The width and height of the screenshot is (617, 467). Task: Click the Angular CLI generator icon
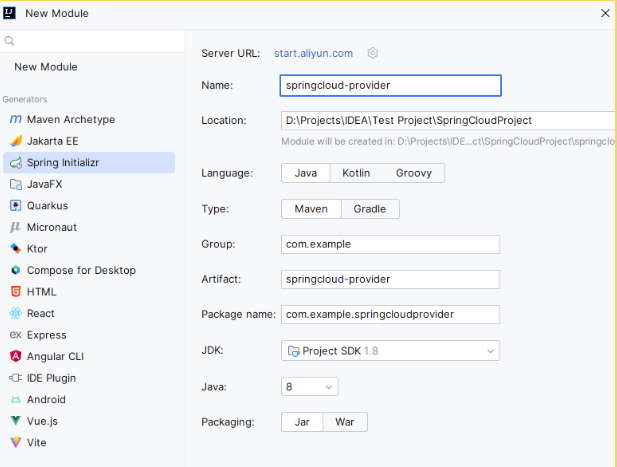click(x=16, y=356)
